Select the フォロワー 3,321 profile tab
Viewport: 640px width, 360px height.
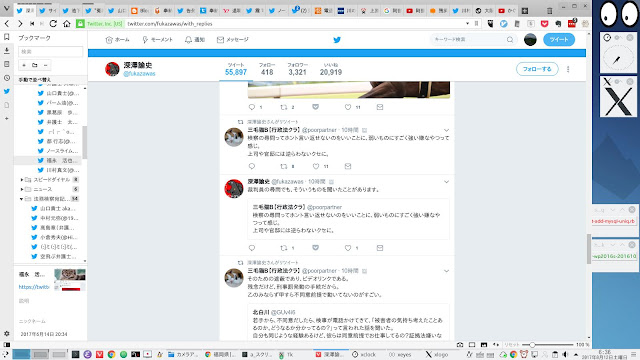pyautogui.click(x=297, y=69)
